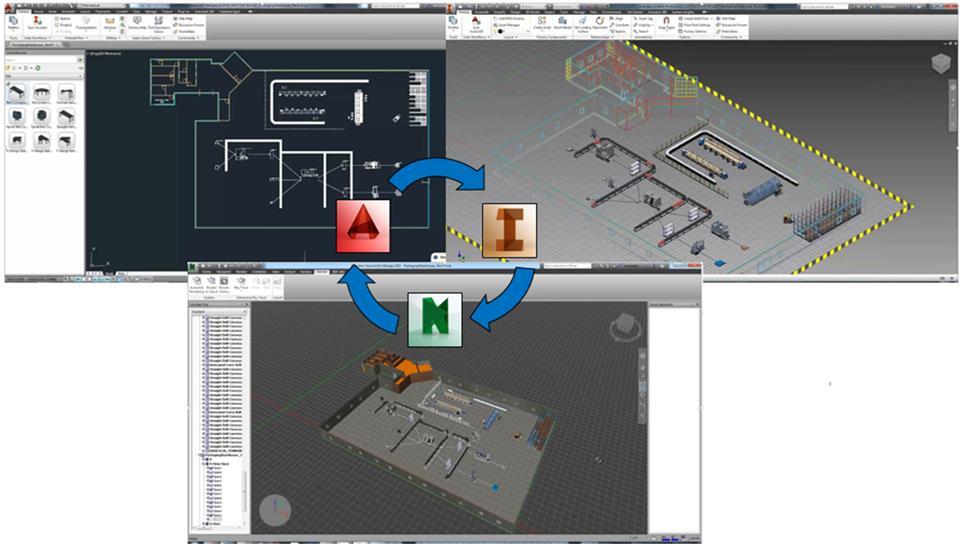
Task: Click the Inventor navigation bar
Action: pos(953,104)
